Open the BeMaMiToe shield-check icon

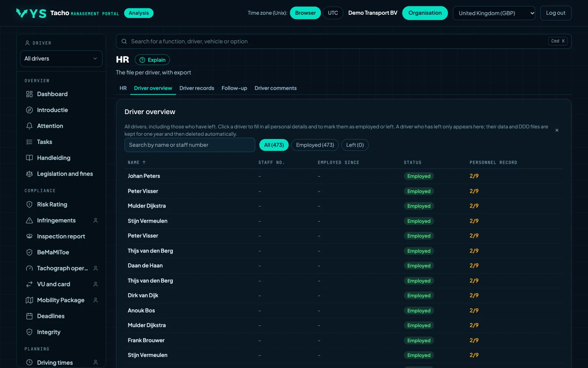point(29,252)
